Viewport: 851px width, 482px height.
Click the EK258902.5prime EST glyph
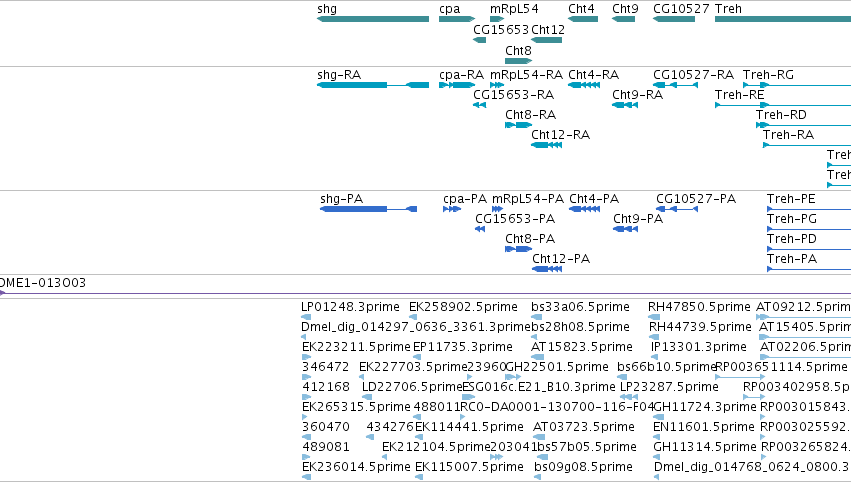415,317
